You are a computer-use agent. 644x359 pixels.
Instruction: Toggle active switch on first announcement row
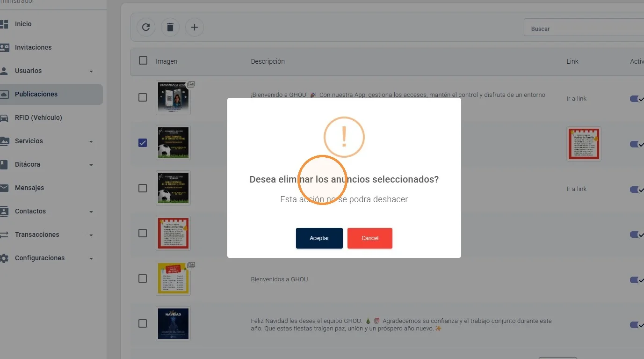(637, 99)
